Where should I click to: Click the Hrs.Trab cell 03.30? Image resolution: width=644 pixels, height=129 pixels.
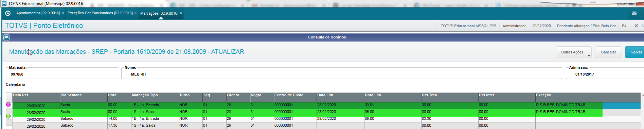[450, 119]
